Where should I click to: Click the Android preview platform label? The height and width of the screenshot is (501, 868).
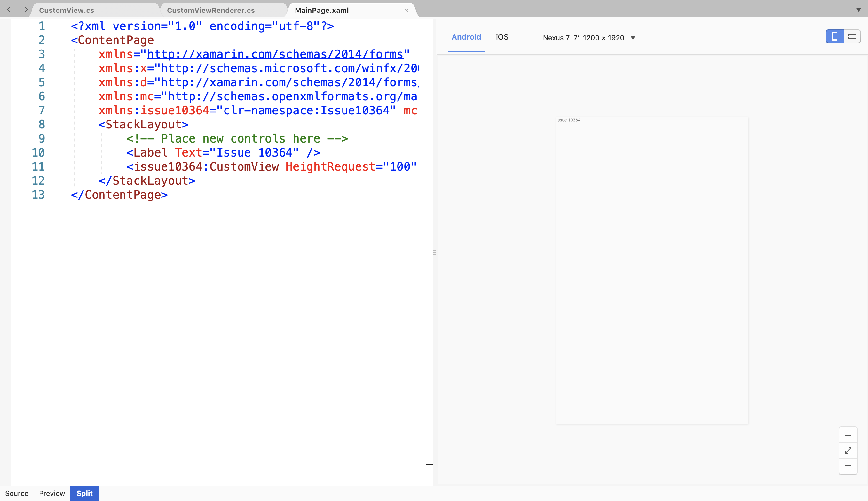point(466,37)
